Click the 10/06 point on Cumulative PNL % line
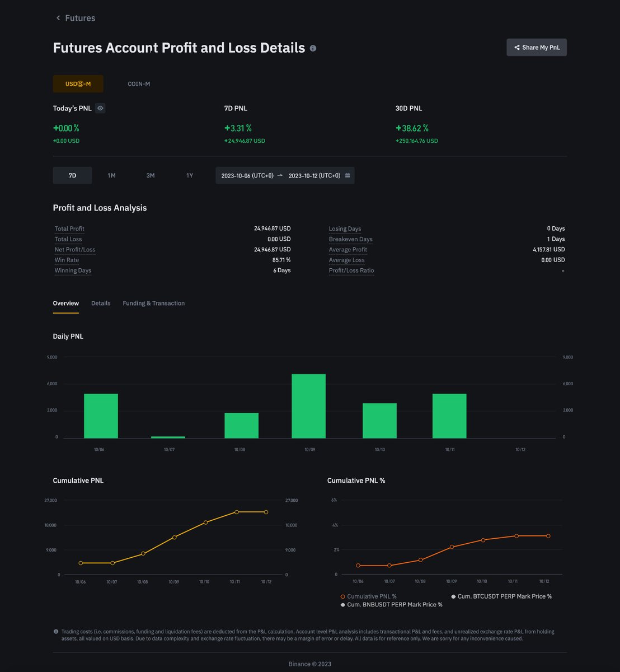This screenshot has width=620, height=672. pyautogui.click(x=358, y=566)
